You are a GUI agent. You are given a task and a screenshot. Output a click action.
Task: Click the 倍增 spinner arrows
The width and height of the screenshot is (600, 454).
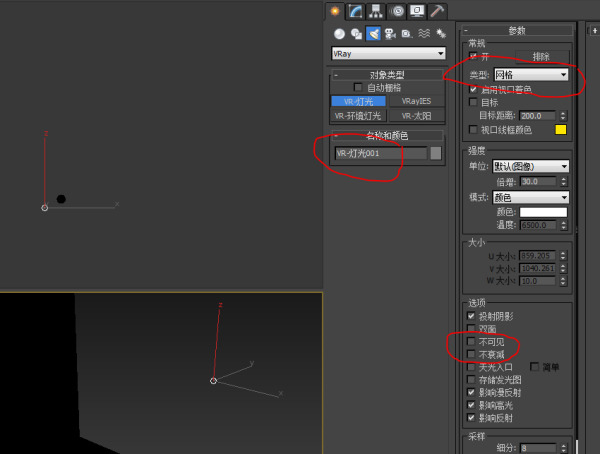click(563, 181)
